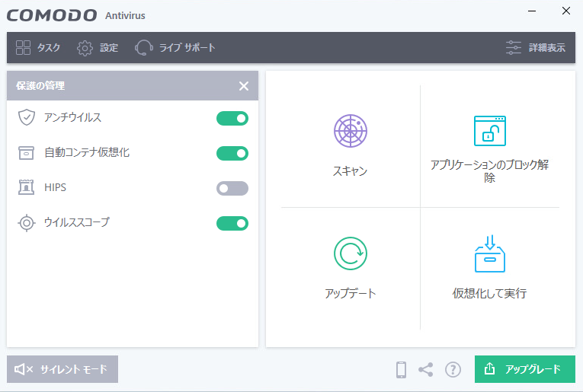The width and height of the screenshot is (583, 392).
Task: Click the run virtualized box icon (仮想化して実行)
Action: 490,253
